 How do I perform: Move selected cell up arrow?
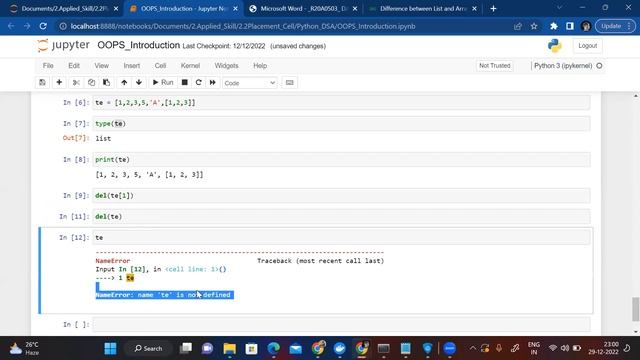[x=124, y=82]
